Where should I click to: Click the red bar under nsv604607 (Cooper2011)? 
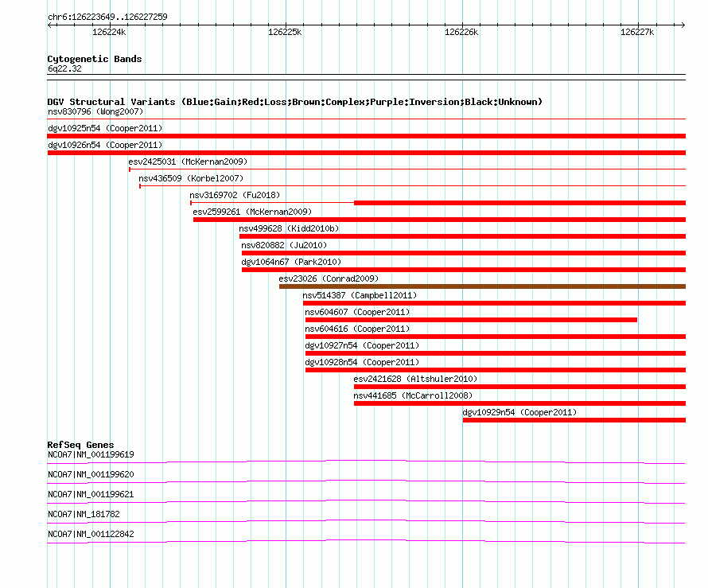pos(471,320)
